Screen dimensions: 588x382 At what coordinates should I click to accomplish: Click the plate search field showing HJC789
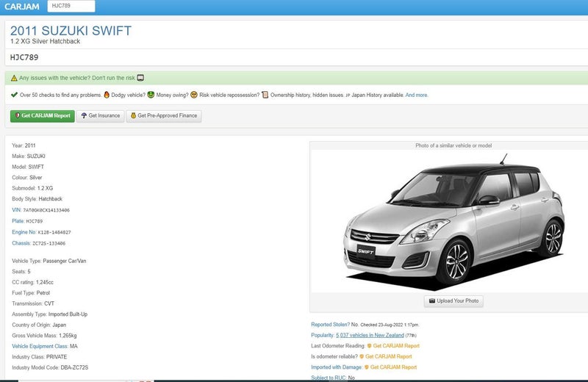point(71,7)
